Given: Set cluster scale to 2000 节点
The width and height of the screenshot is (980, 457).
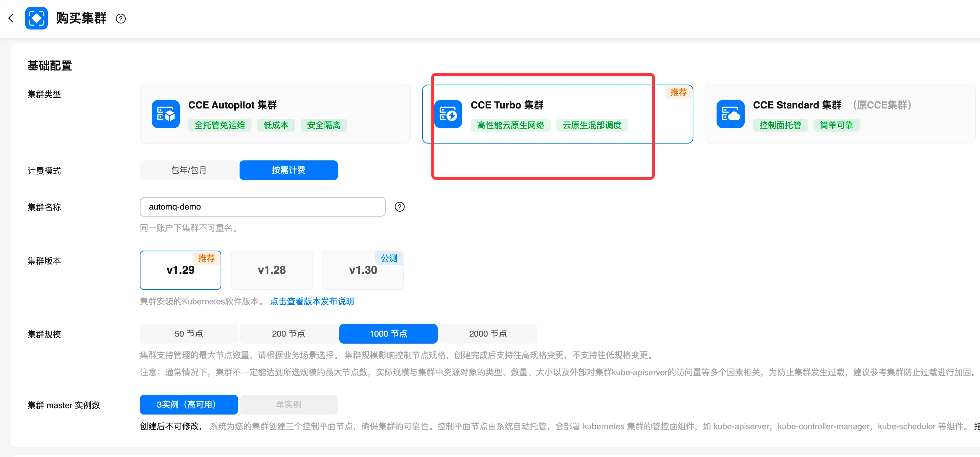Looking at the screenshot, I should 488,333.
